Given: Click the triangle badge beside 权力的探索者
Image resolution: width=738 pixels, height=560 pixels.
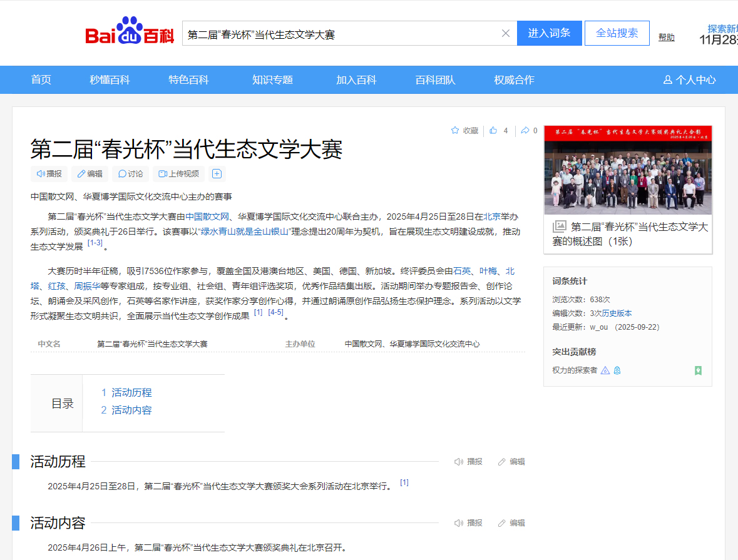Looking at the screenshot, I should pyautogui.click(x=605, y=370).
